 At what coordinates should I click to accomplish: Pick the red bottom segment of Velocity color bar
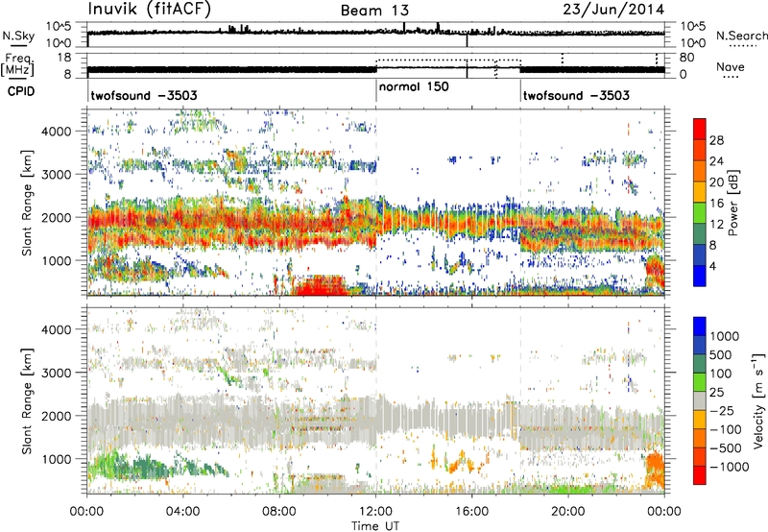click(700, 475)
